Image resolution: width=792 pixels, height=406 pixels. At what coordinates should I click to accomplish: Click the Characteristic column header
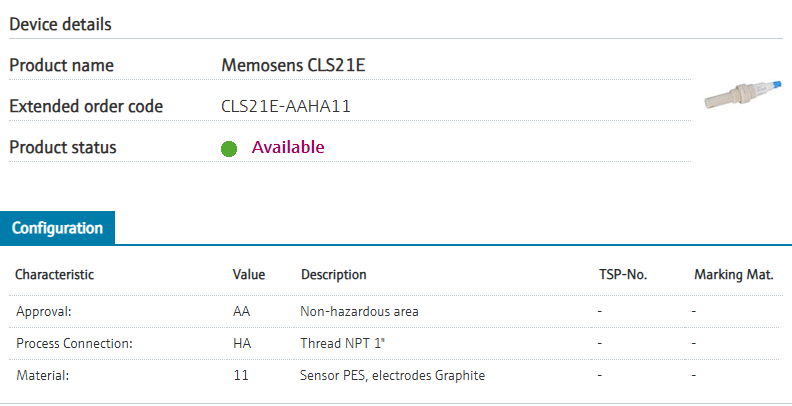[x=54, y=274]
